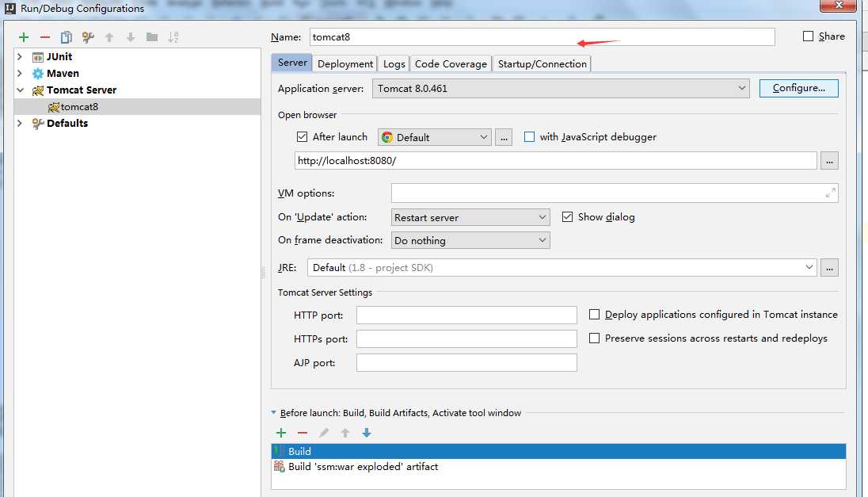The width and height of the screenshot is (868, 497).
Task: Move configuration down arrow in left toolbar
Action: (x=131, y=37)
